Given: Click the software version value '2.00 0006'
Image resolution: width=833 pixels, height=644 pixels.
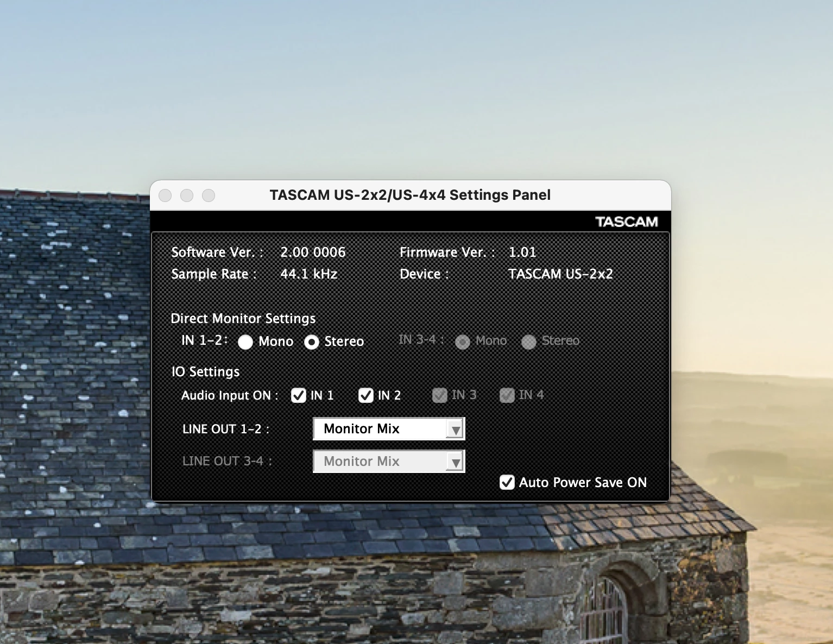Looking at the screenshot, I should tap(313, 252).
